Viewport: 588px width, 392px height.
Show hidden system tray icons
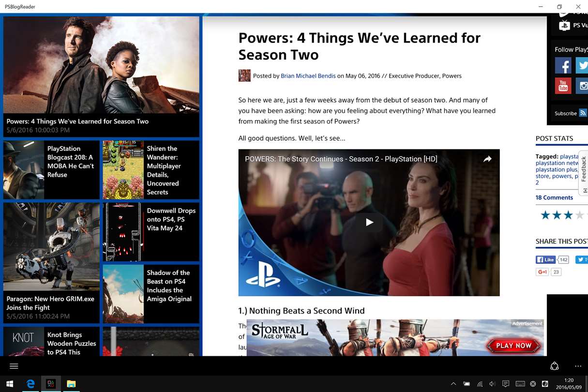click(x=453, y=384)
